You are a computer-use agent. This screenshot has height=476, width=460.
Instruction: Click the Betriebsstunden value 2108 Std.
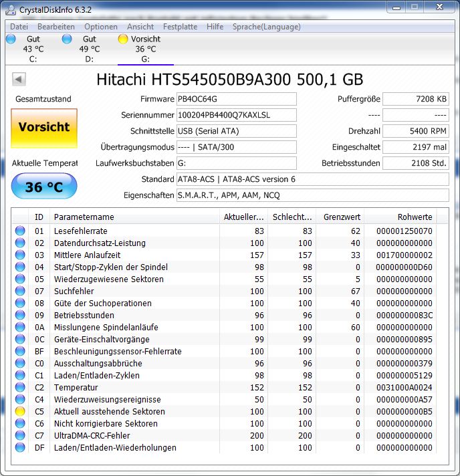(416, 163)
